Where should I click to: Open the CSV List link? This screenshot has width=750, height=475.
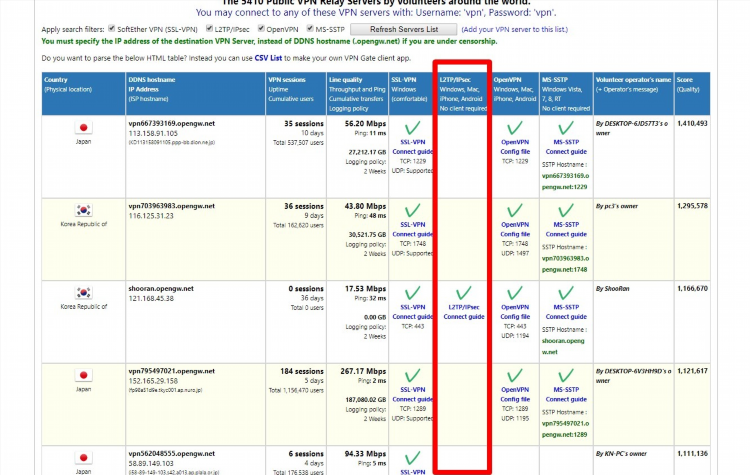tap(268, 58)
